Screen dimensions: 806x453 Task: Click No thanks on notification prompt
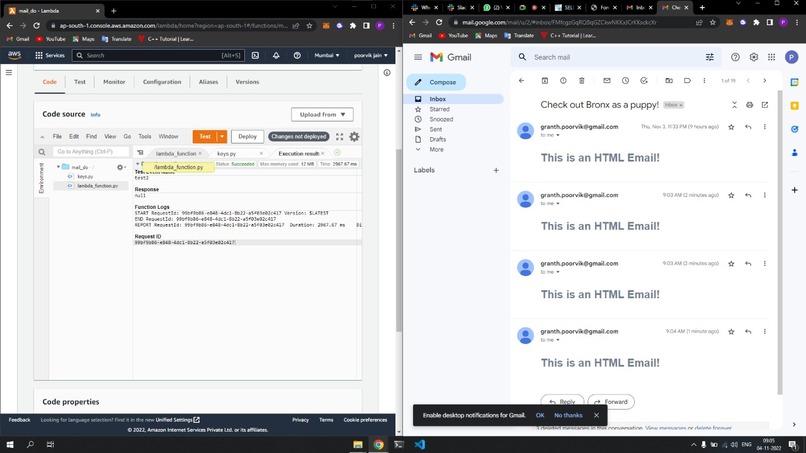coord(568,415)
